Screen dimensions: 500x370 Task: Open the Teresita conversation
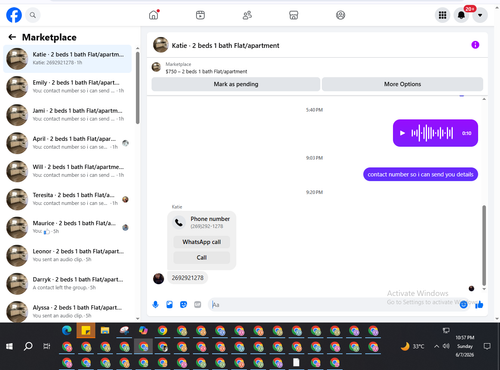point(68,199)
